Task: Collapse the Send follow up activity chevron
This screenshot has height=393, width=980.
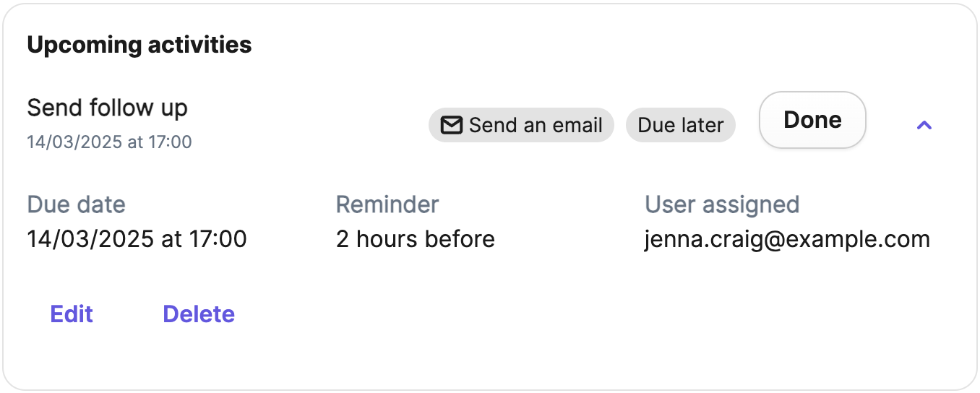Action: coord(924,125)
